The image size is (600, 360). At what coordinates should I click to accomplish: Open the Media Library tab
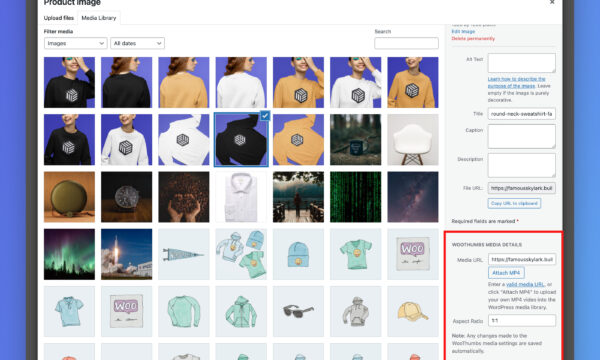(99, 18)
